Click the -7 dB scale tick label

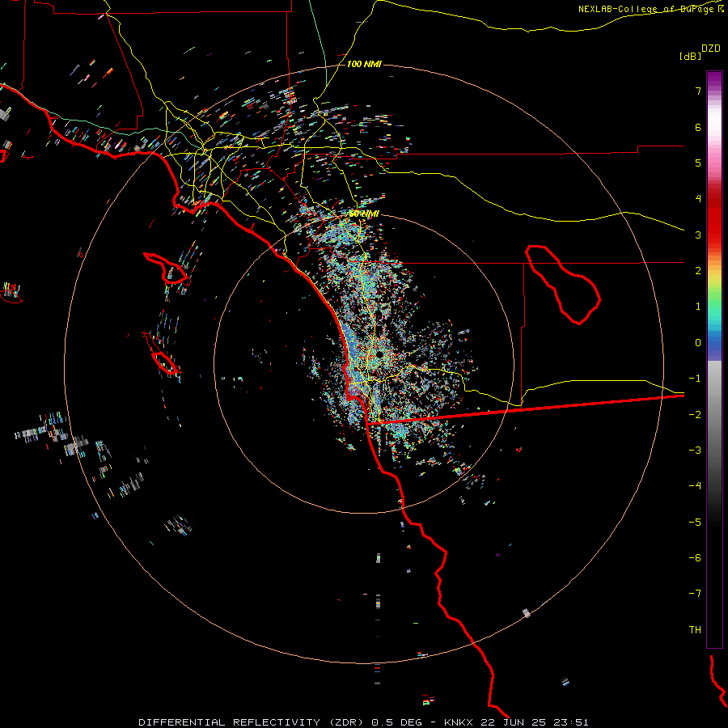pyautogui.click(x=695, y=594)
